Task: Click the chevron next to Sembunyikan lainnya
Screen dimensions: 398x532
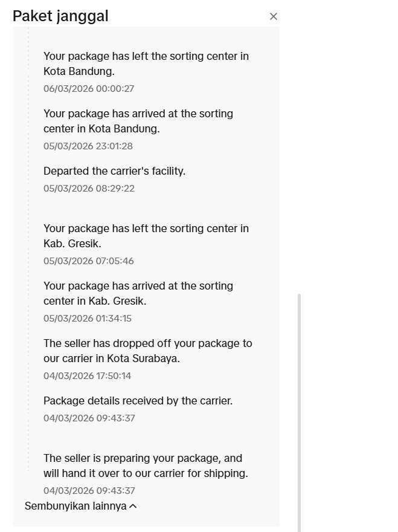Action: pos(132,506)
